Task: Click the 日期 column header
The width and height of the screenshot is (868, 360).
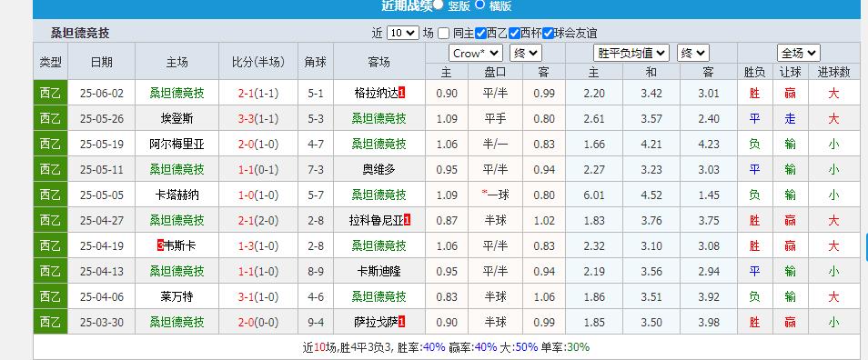Action: tap(101, 62)
